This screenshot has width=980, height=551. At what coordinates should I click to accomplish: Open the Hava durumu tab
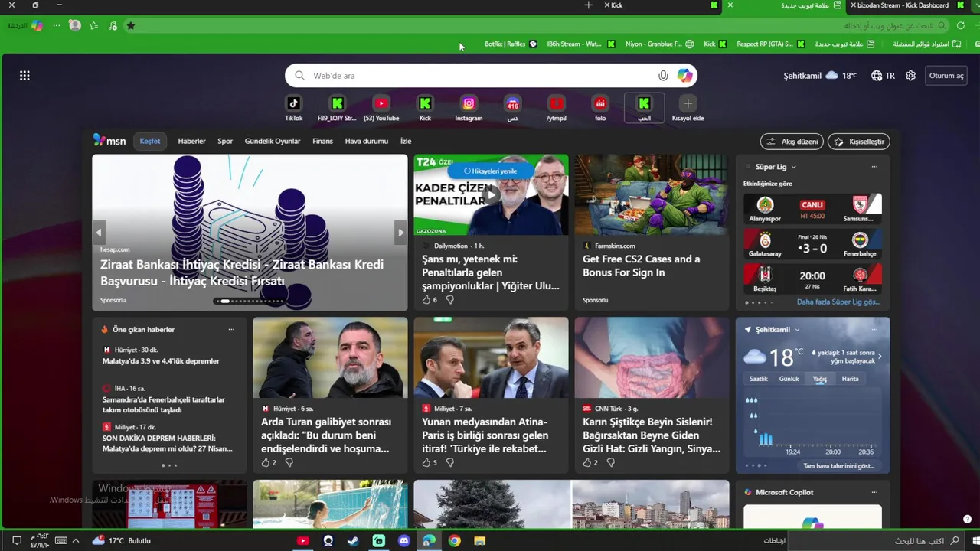(x=367, y=141)
